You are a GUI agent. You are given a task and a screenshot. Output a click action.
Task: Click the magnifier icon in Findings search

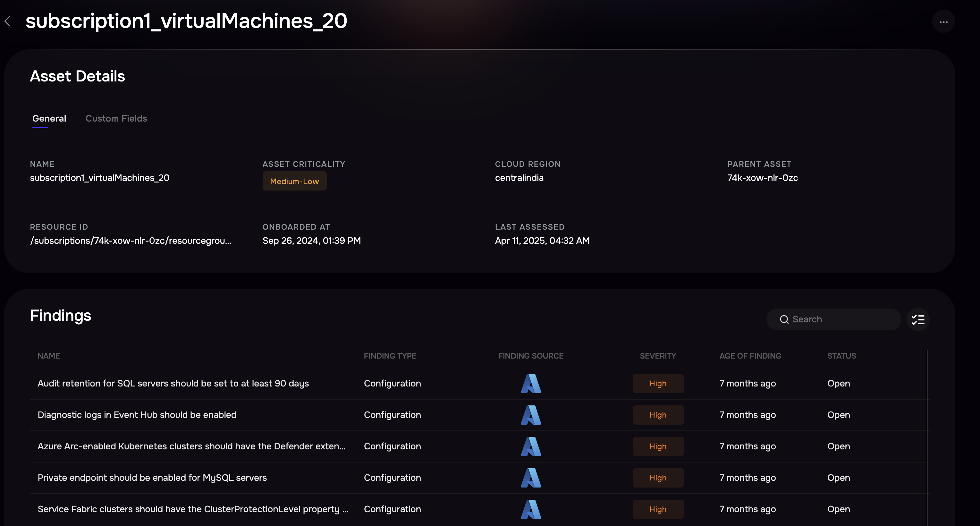(x=784, y=319)
